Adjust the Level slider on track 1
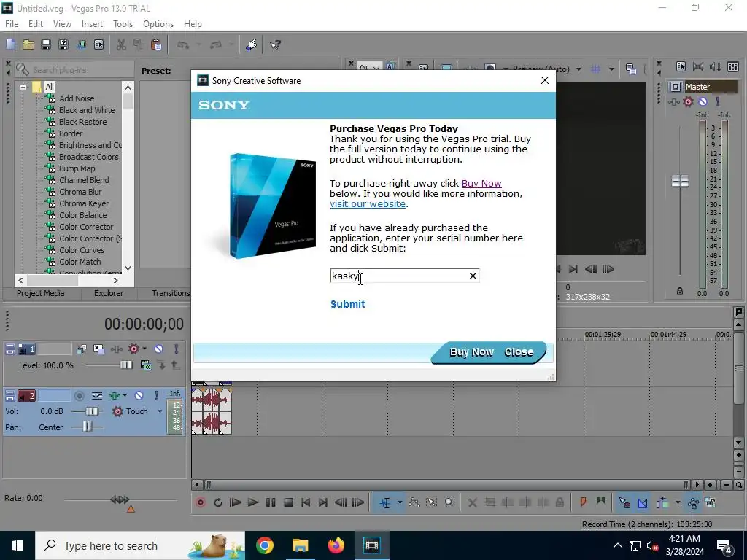This screenshot has width=747, height=560. coord(125,365)
